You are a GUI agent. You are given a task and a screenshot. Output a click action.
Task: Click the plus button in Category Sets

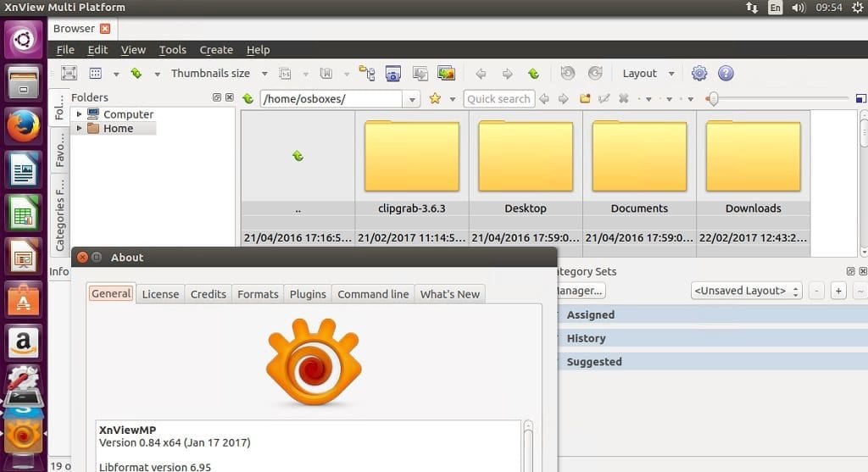(838, 291)
